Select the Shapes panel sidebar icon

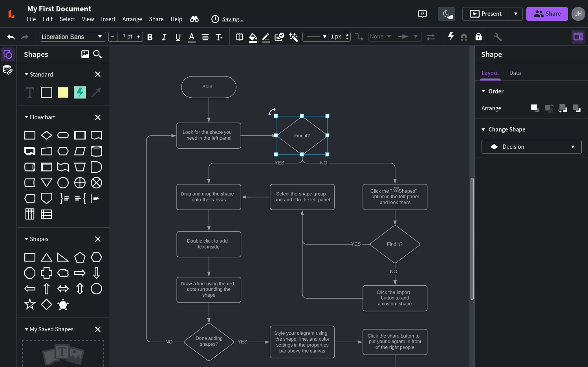pos(8,54)
